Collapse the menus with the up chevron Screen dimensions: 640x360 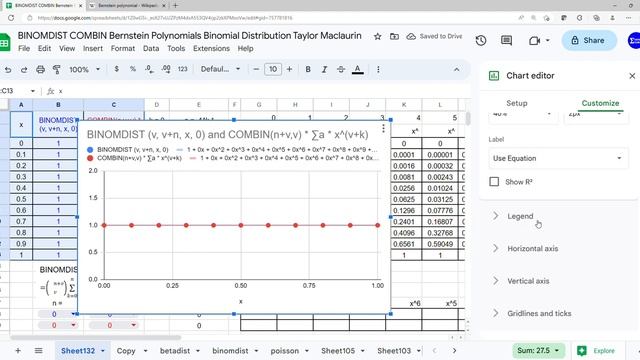(456, 70)
